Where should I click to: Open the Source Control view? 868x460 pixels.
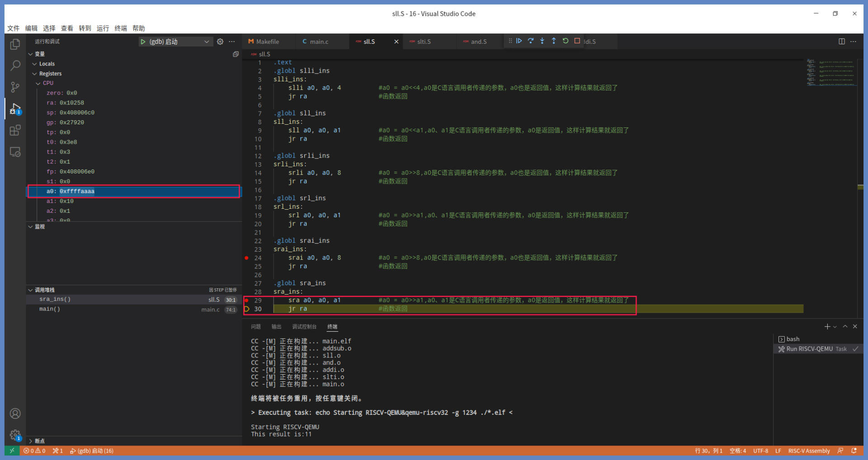(15, 87)
